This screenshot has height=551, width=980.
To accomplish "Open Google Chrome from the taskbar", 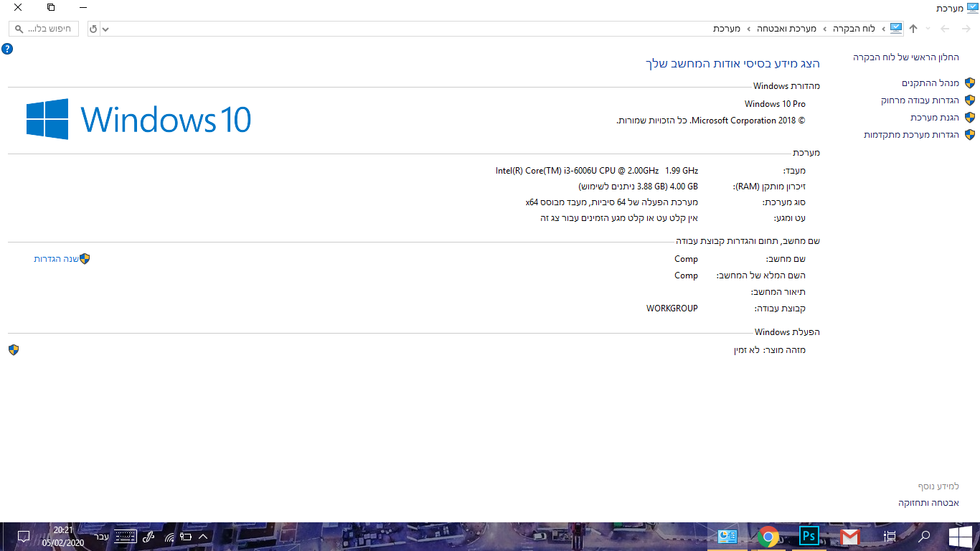I will [768, 537].
